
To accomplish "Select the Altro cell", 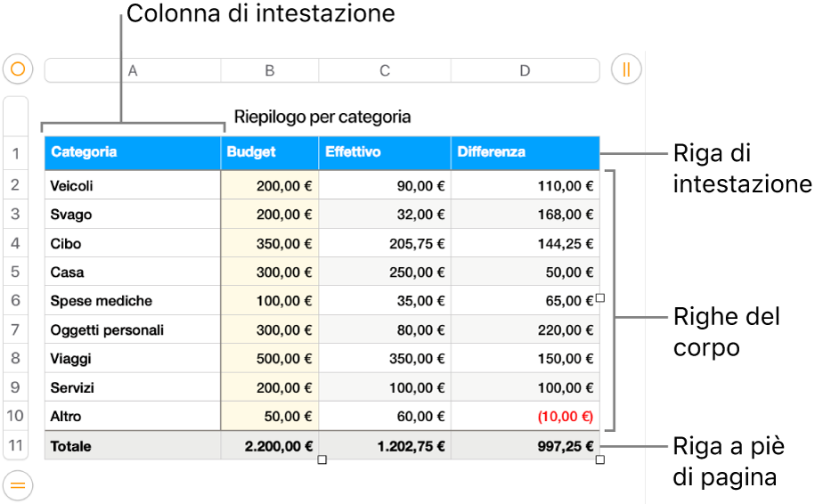I will point(133,416).
